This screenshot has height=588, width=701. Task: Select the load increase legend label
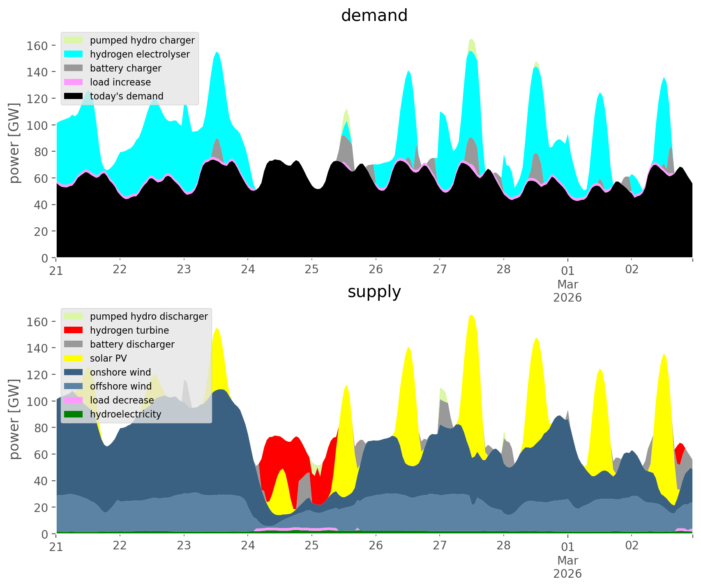click(120, 82)
